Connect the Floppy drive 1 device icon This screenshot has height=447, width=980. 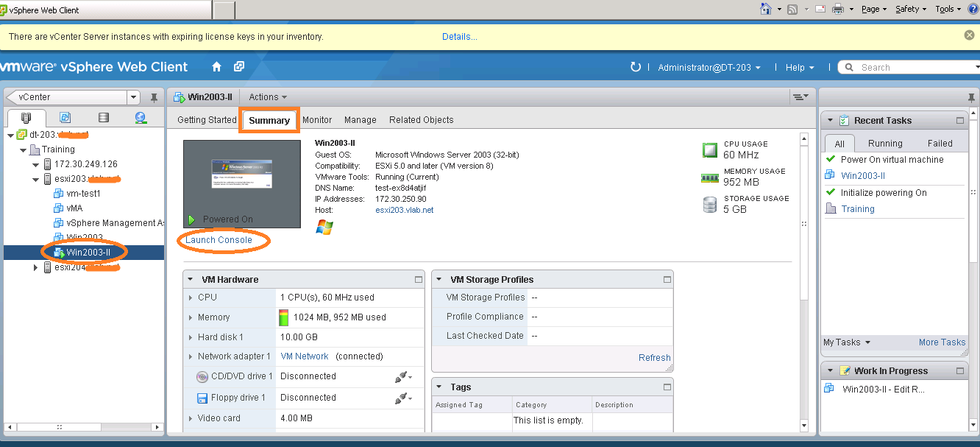(x=401, y=398)
